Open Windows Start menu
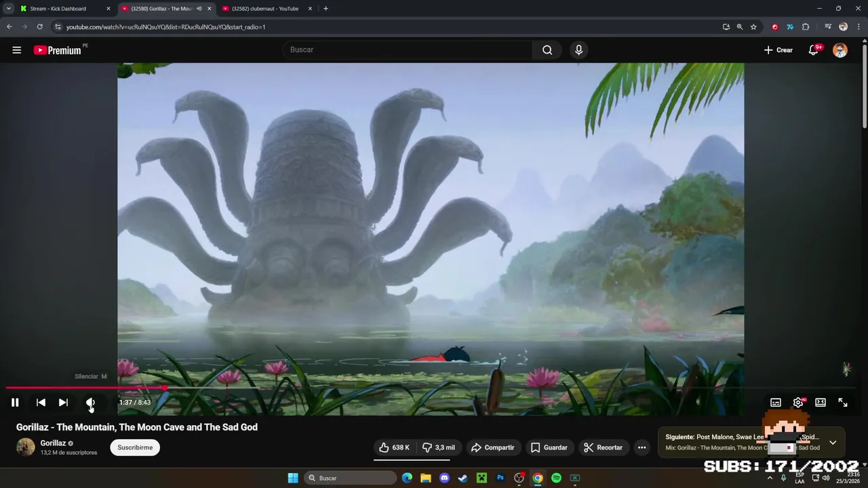Image resolution: width=868 pixels, height=488 pixels. 293,478
